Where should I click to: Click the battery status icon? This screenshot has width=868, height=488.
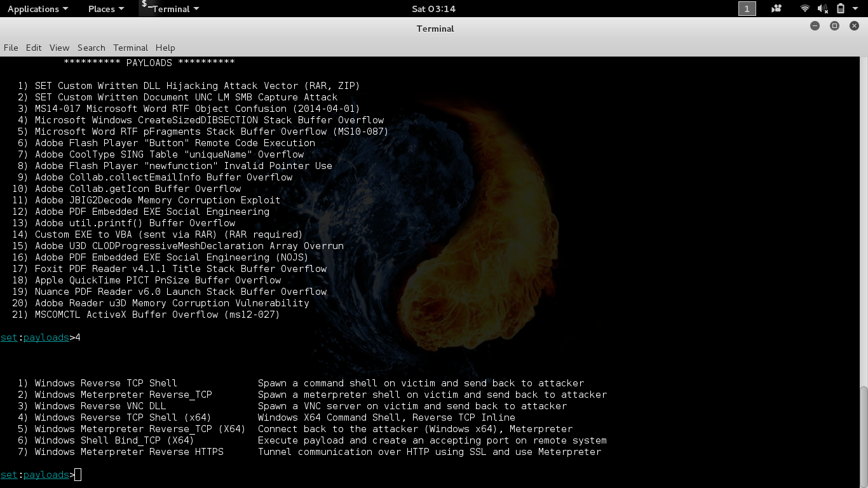click(x=840, y=9)
